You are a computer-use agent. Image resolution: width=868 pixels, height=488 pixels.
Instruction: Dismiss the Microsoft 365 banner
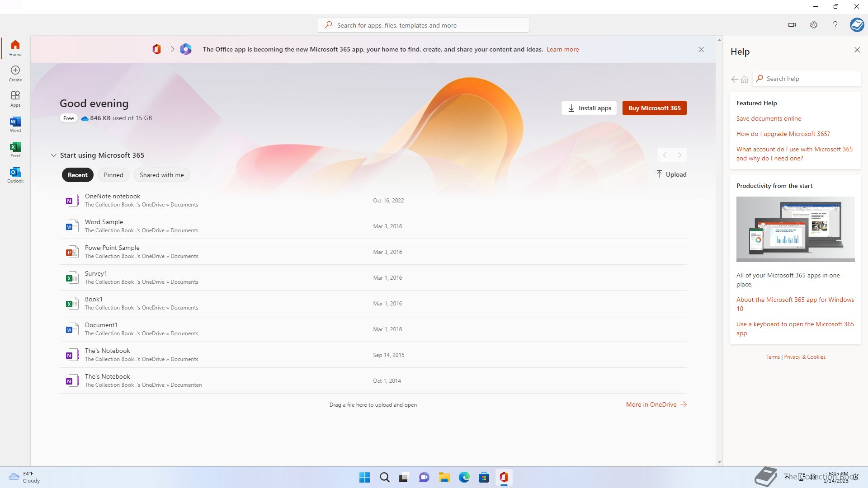coord(701,49)
